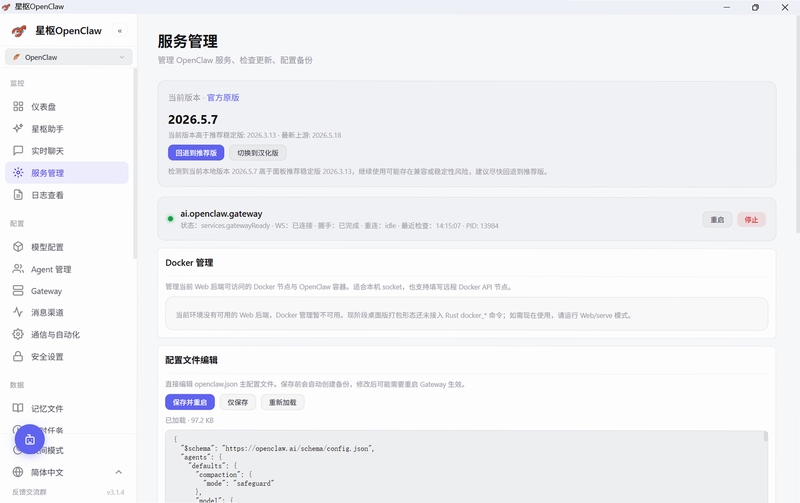Open 记忆文件 under 数据
The image size is (800, 503).
pos(66,408)
